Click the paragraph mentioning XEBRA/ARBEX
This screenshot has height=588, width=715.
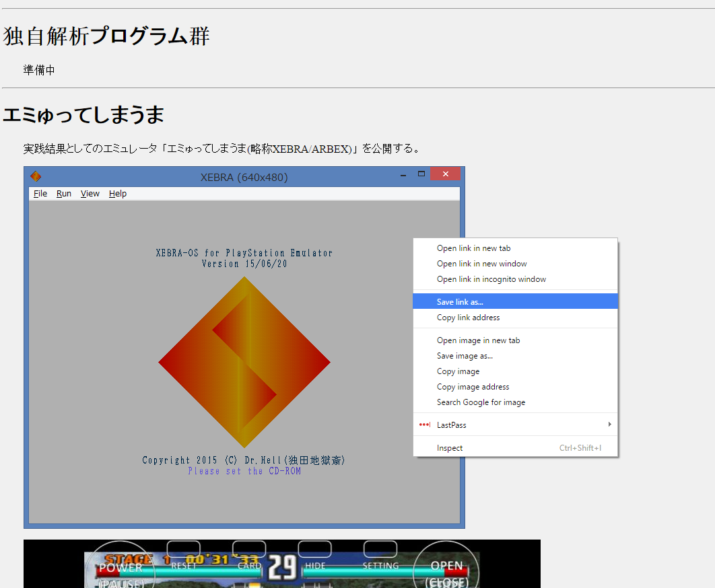(x=222, y=149)
